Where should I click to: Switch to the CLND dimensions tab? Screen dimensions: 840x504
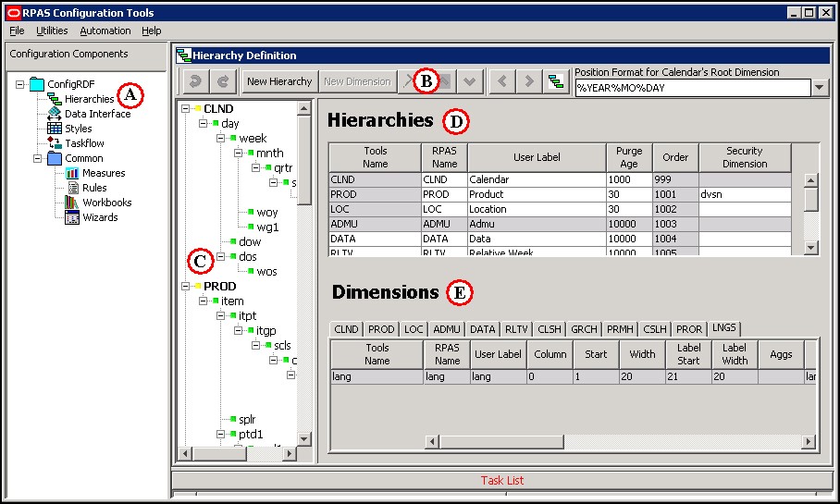point(346,329)
